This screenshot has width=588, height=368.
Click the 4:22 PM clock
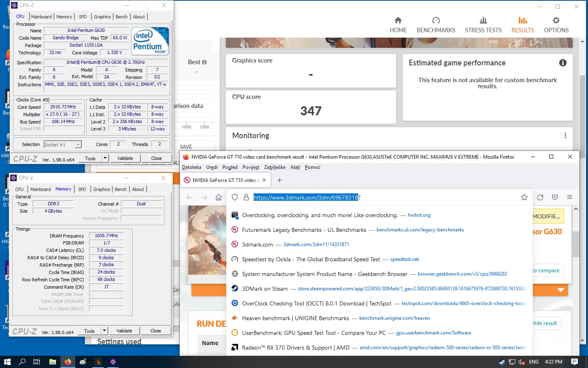(x=553, y=362)
